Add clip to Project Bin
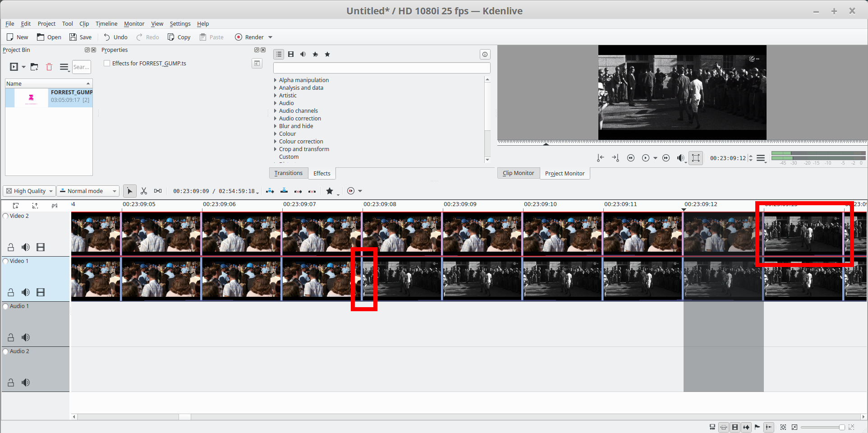 point(14,67)
